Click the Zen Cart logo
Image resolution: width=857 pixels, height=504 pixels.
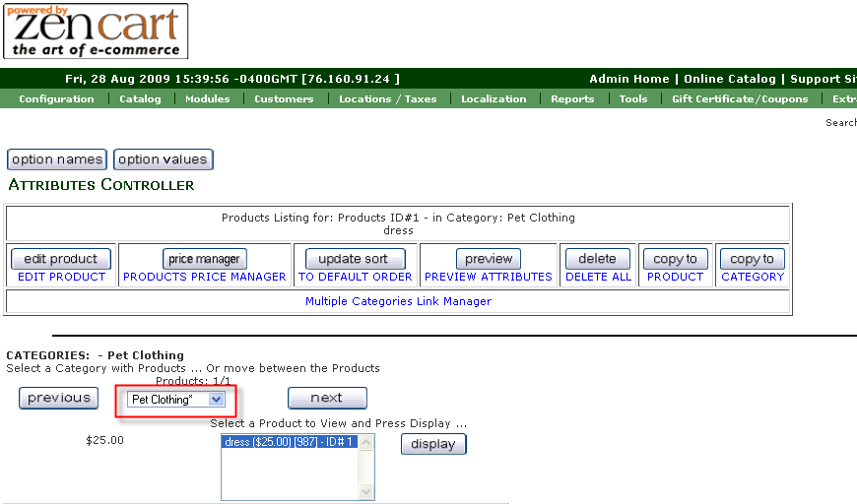click(96, 31)
